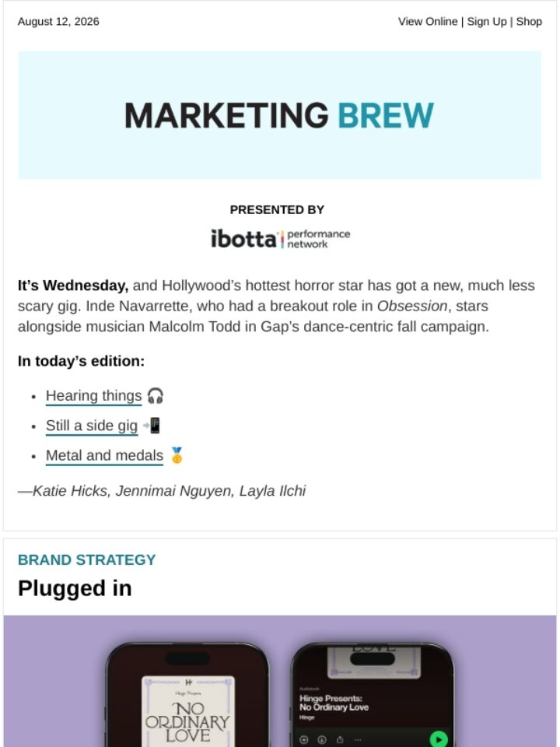Click the mobile phone emoji icon
Screen dimensions: 560x747
click(x=152, y=426)
